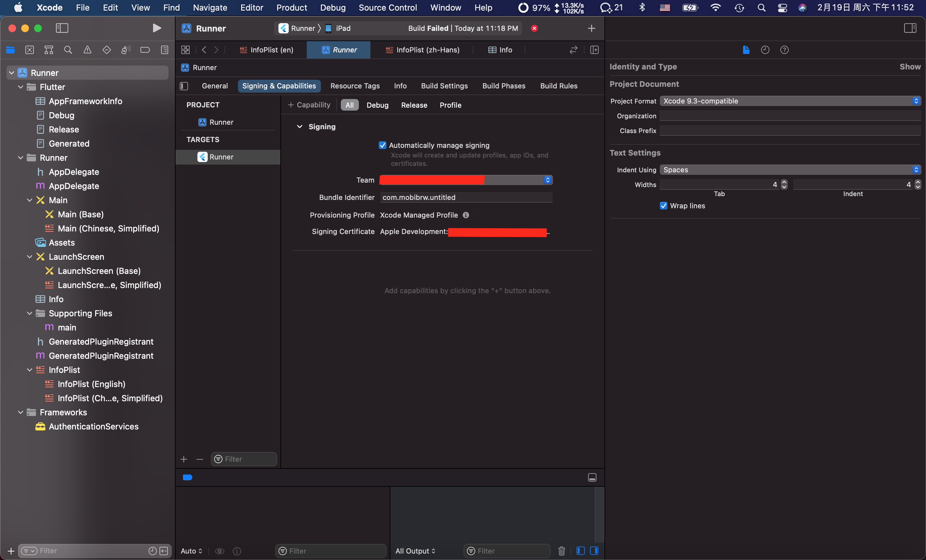The width and height of the screenshot is (926, 560).
Task: Select the Quick Help inspector icon
Action: click(x=784, y=50)
